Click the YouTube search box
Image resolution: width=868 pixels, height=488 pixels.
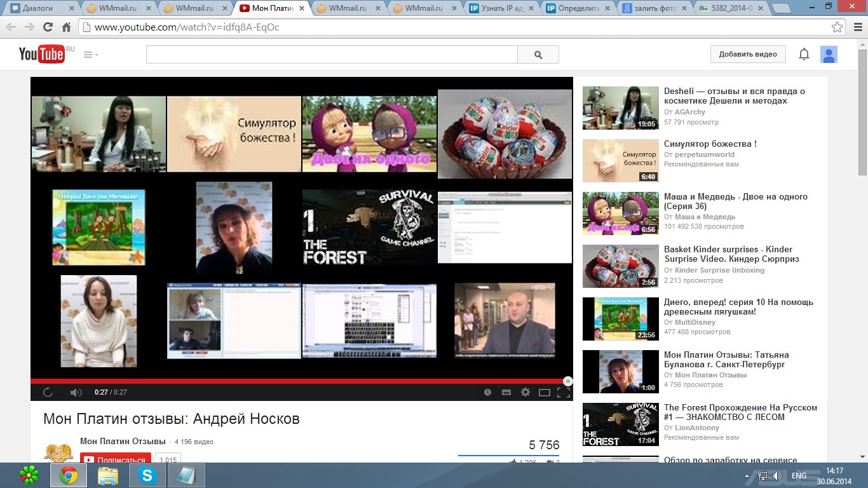point(332,55)
